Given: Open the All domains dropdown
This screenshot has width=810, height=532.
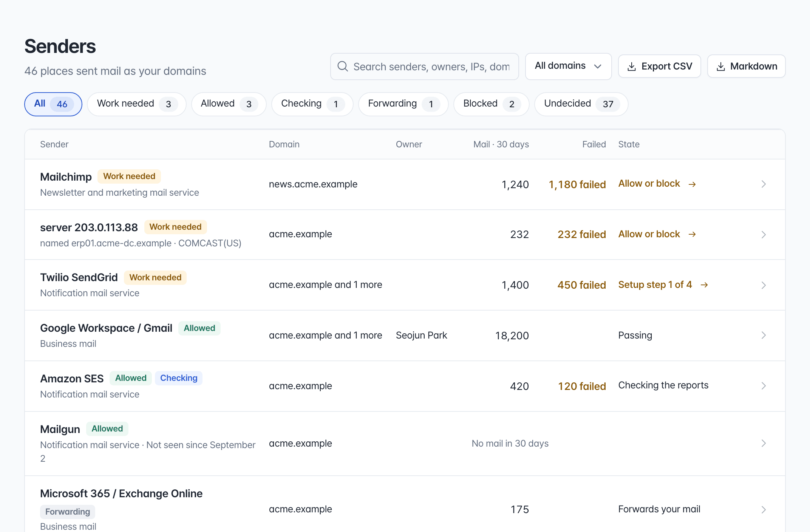Looking at the screenshot, I should [x=568, y=66].
